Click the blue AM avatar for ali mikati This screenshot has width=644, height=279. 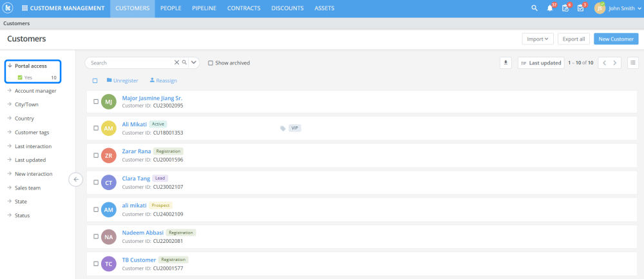coord(108,209)
